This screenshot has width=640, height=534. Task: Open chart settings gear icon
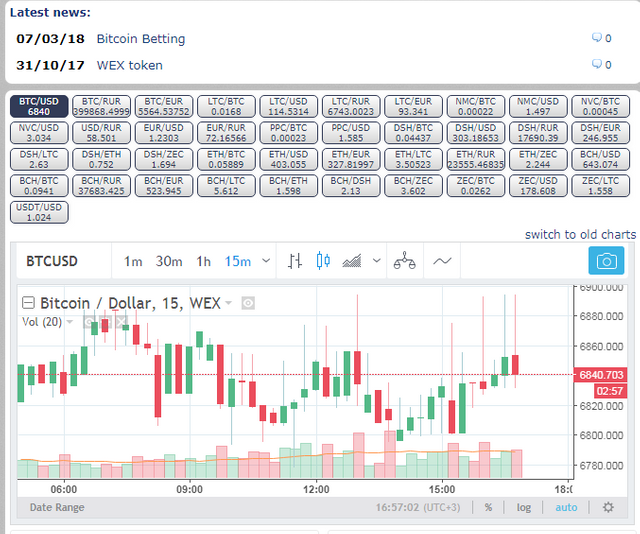pos(608,507)
